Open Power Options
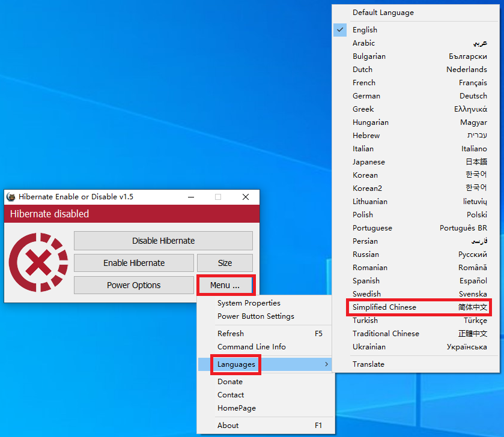 133,285
